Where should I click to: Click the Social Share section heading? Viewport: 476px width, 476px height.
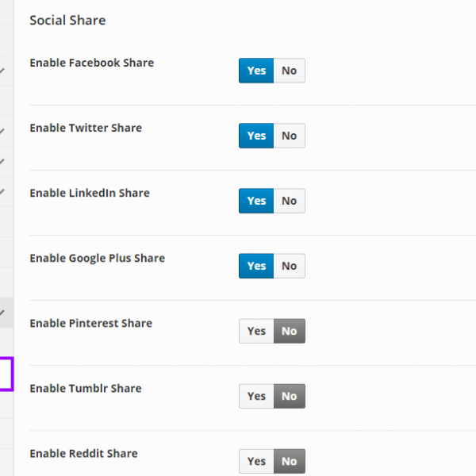(67, 20)
